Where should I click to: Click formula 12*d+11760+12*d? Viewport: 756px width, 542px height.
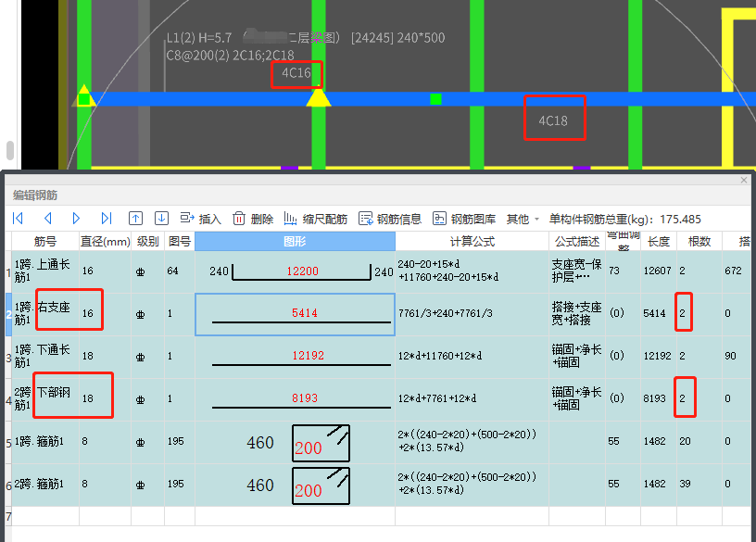[440, 356]
